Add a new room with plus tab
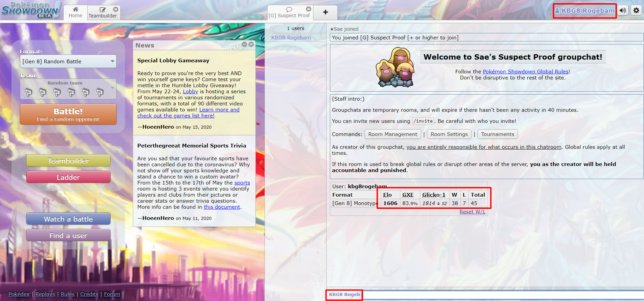The height and width of the screenshot is (301, 644). pos(325,12)
